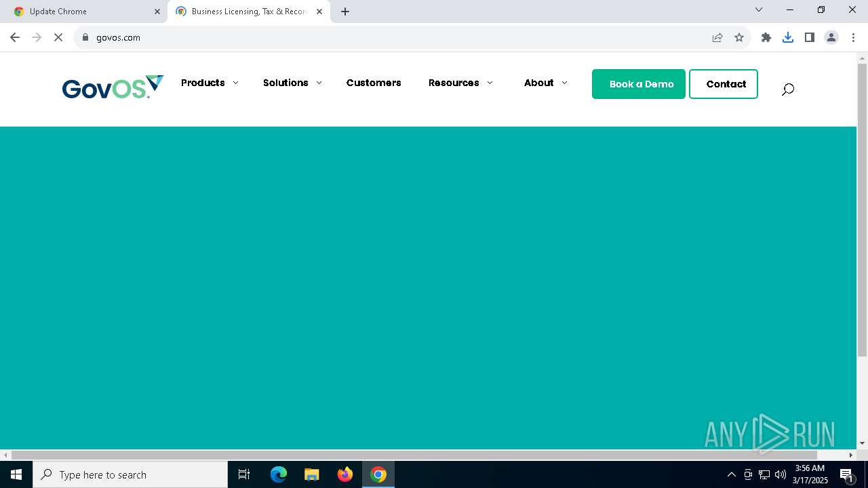Click the GovOS logo

coord(113,87)
